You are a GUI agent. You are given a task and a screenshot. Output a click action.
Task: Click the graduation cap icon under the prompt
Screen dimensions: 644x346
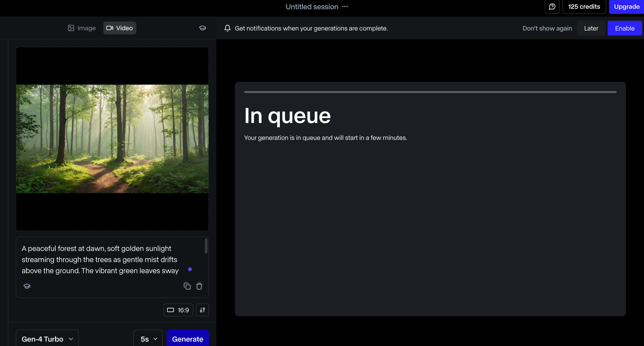click(27, 286)
